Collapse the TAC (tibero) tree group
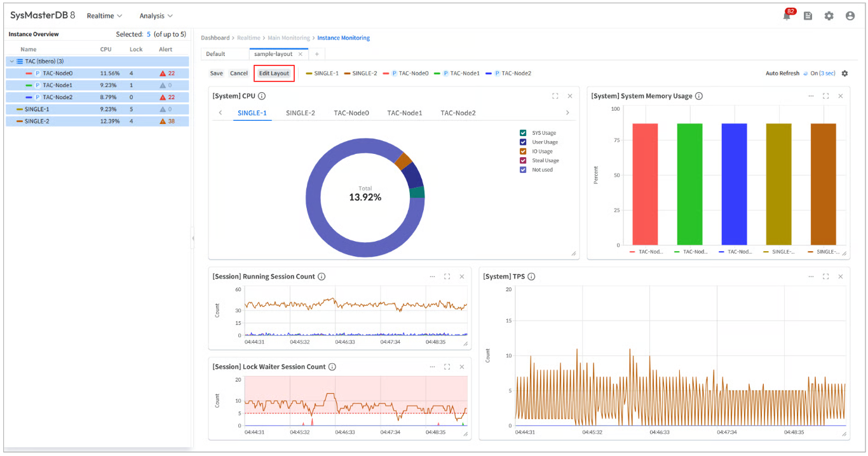This screenshot has height=456, width=868. 11,61
